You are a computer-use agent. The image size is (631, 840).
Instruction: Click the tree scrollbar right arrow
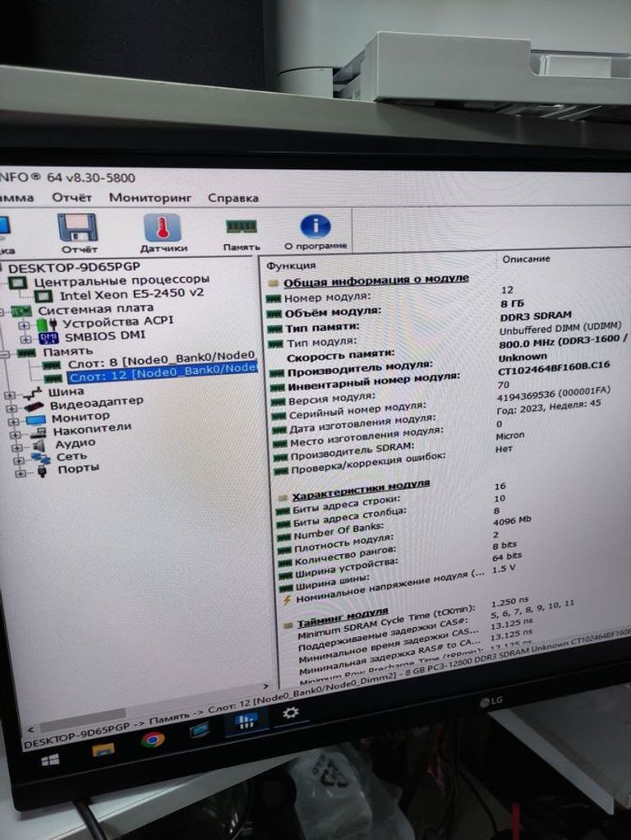[x=265, y=685]
